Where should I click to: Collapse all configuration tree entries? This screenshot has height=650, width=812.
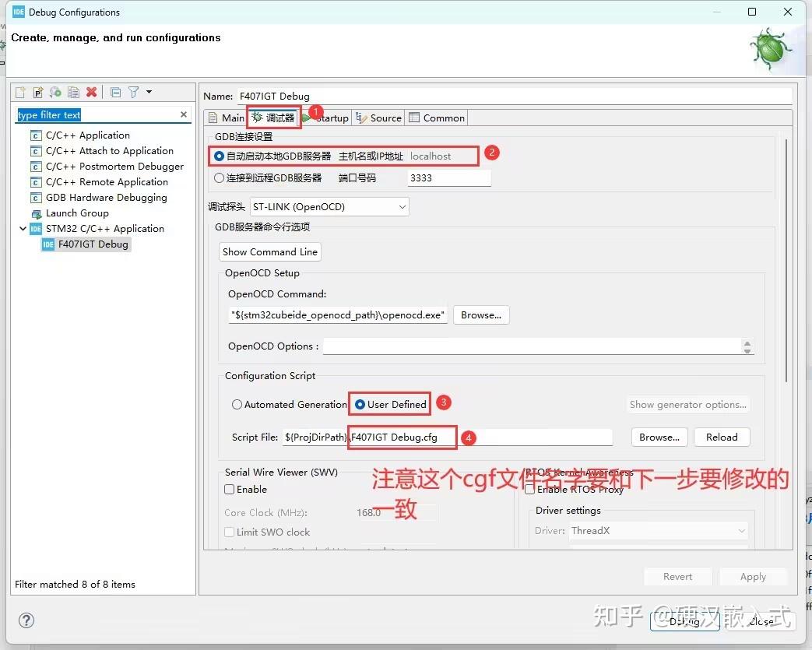click(114, 92)
